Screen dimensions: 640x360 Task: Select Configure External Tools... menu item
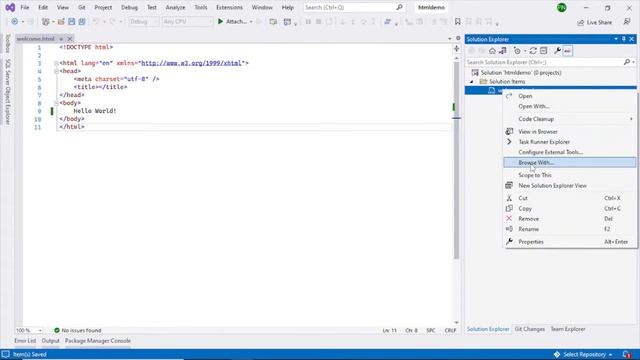pos(570,152)
